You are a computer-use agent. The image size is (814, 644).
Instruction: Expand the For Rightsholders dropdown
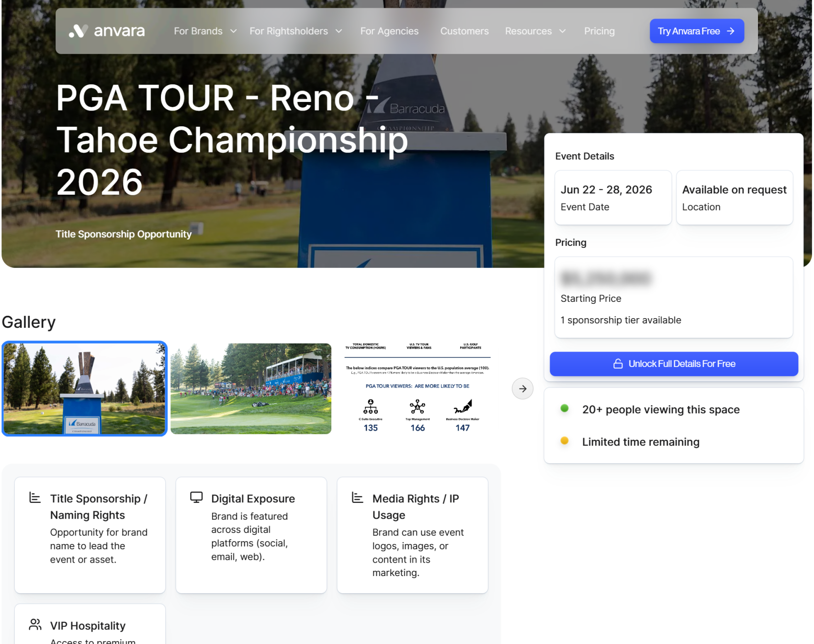295,31
